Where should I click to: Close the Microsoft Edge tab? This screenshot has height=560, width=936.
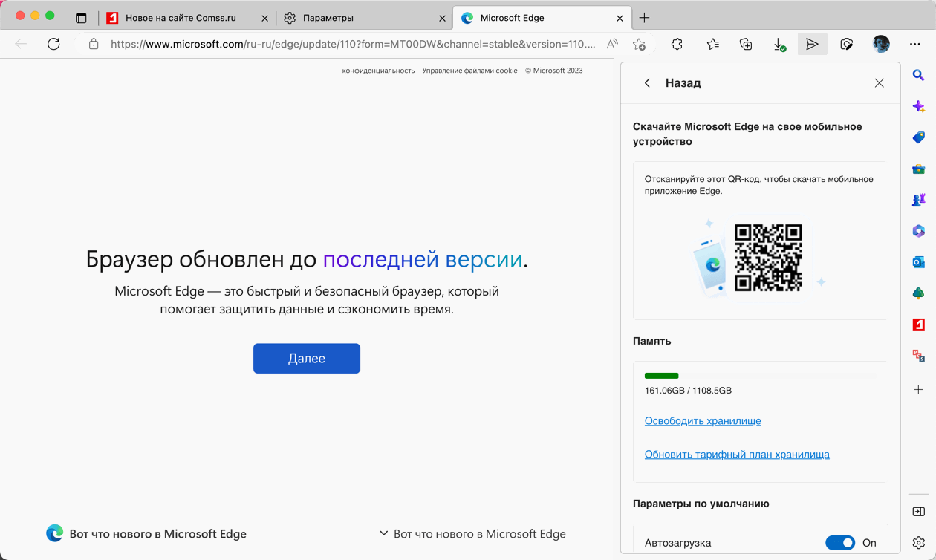tap(620, 18)
